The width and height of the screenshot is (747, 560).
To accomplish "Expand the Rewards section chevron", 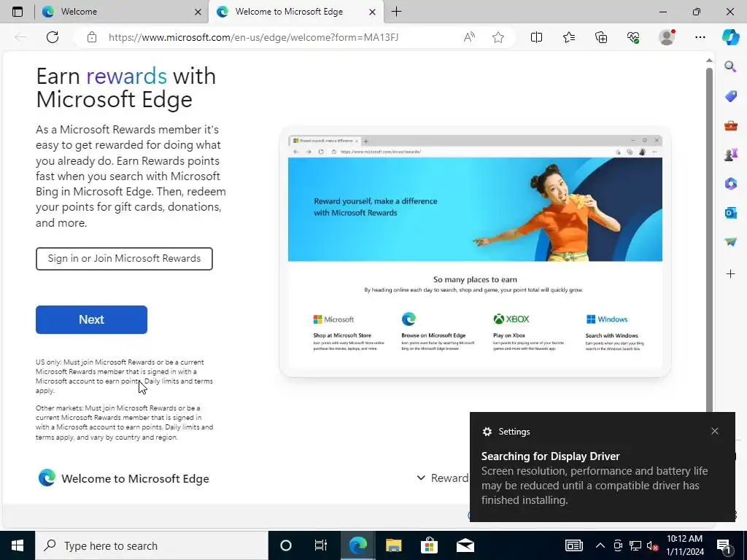I will pyautogui.click(x=421, y=478).
